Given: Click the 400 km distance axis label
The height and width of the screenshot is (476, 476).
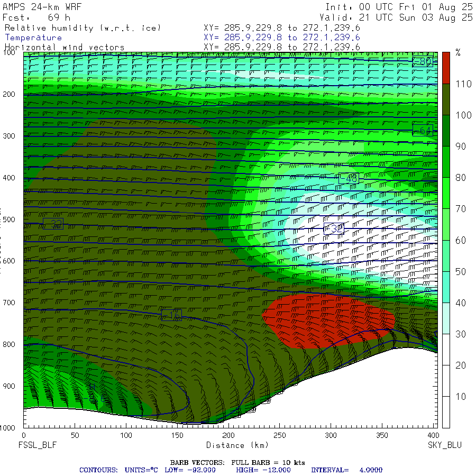Looking at the screenshot, I should coord(433,435).
